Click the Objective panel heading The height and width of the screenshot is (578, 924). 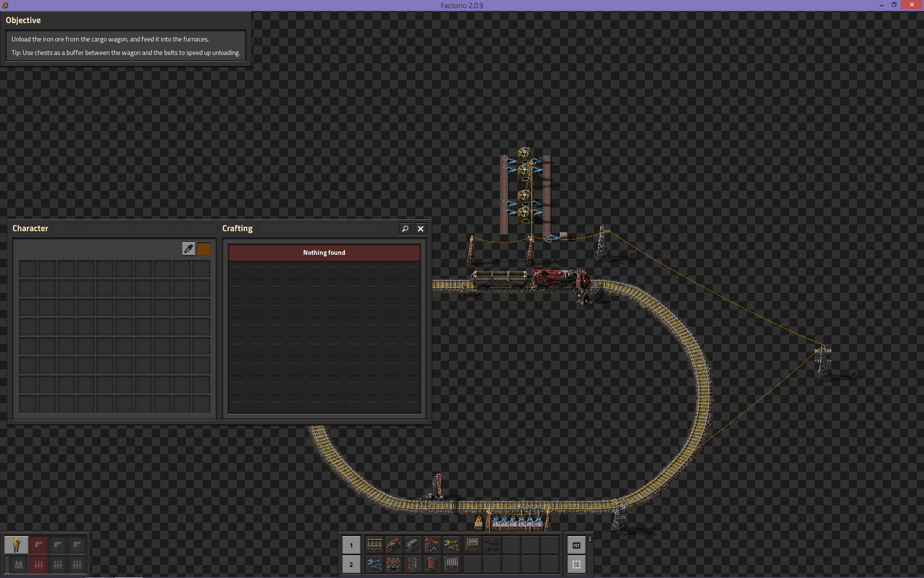(23, 20)
